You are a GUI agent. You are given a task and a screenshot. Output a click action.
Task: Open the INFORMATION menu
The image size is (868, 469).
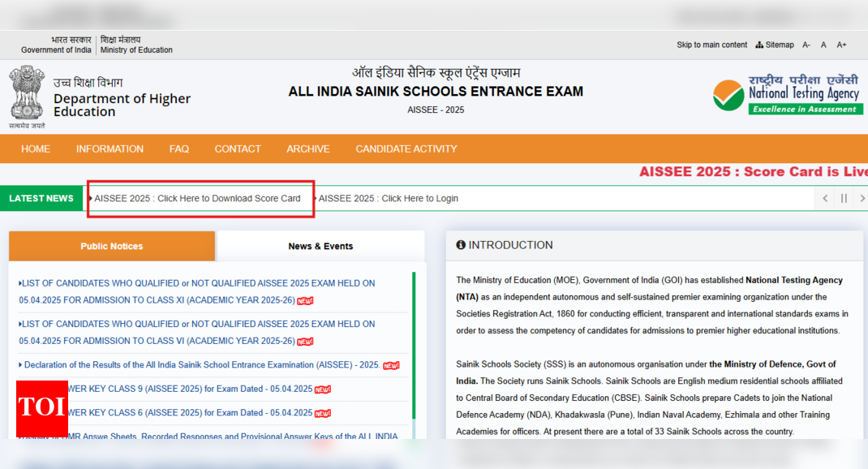click(x=110, y=149)
